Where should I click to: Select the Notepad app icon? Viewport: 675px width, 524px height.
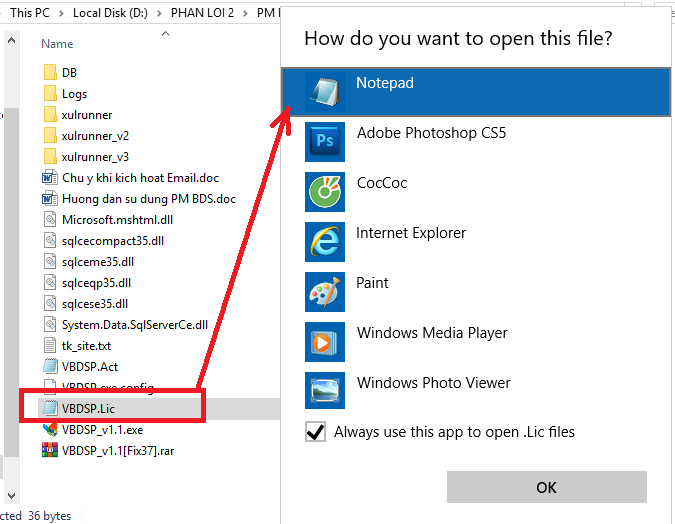(325, 92)
